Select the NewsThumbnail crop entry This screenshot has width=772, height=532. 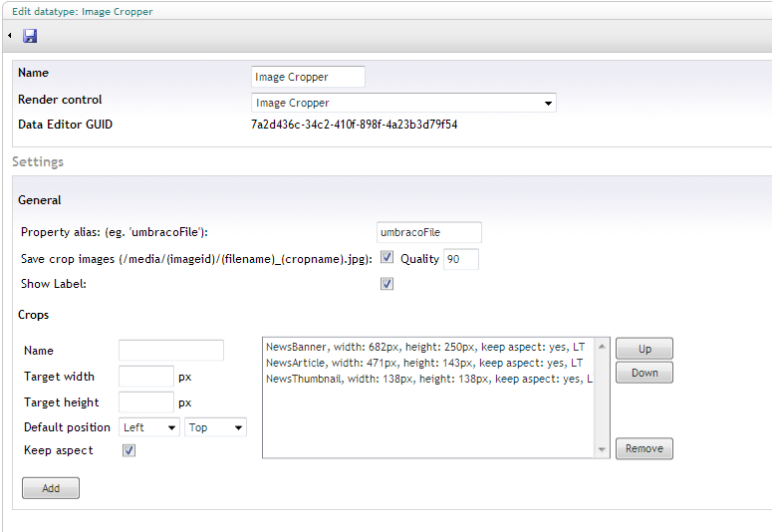tap(423, 380)
